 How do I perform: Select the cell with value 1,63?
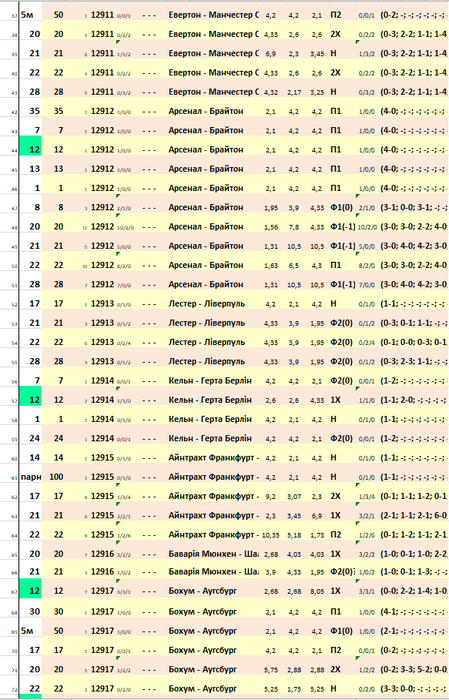[x=270, y=265]
